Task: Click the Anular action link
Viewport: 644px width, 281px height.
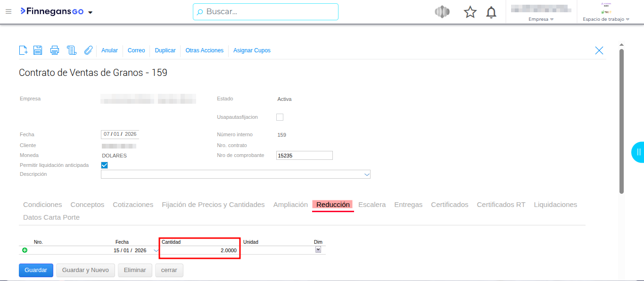Action: coord(109,50)
